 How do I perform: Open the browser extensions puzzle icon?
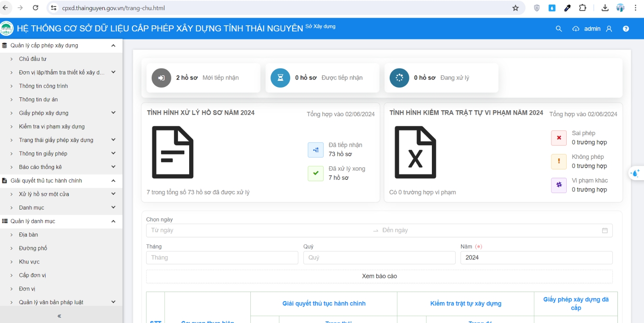coord(582,8)
